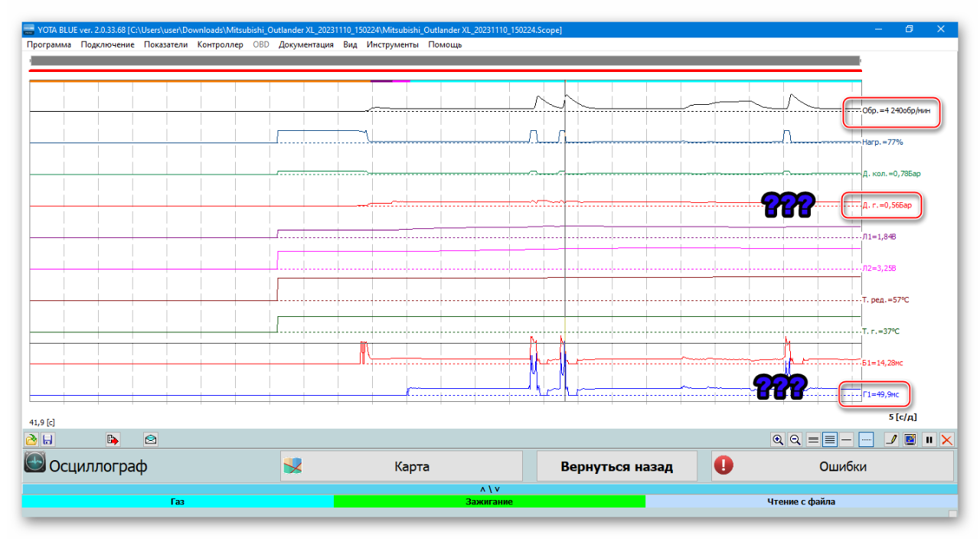Screen dimensions: 980x539
Task: Click the red X clear icon
Action: point(947,439)
